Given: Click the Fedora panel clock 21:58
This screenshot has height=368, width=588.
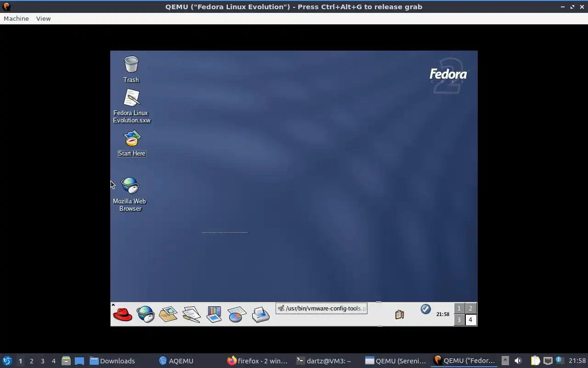Looking at the screenshot, I should coord(443,314).
